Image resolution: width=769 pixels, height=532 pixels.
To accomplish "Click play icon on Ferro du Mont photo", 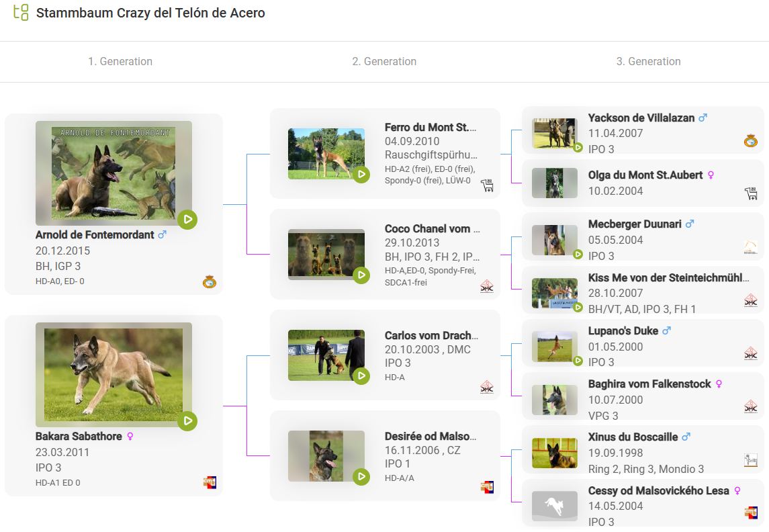I will pyautogui.click(x=361, y=175).
